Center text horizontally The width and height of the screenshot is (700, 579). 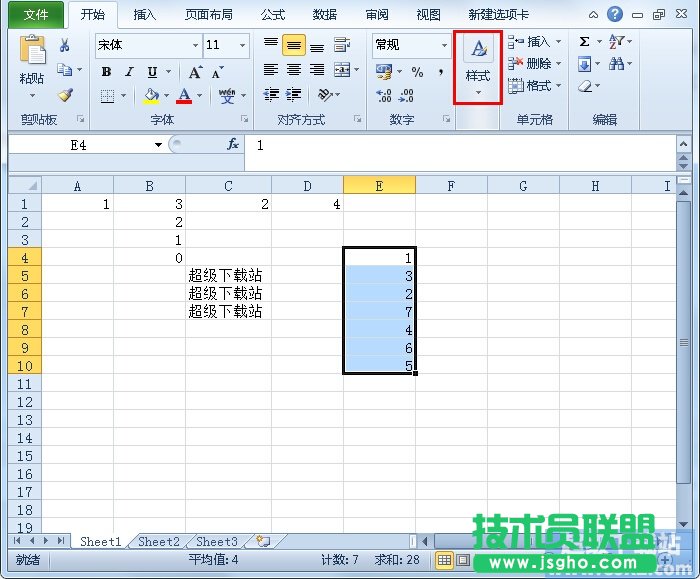pyautogui.click(x=294, y=70)
